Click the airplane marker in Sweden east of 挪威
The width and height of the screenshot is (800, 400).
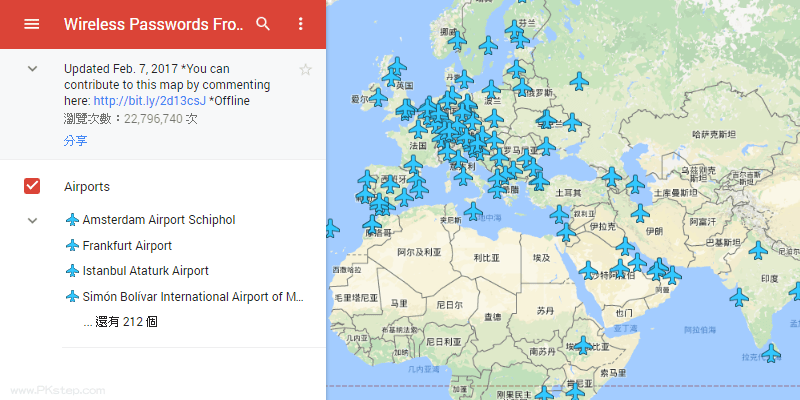click(488, 45)
